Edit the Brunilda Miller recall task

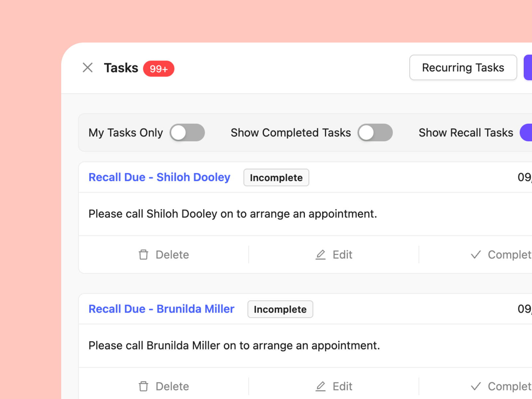(333, 386)
